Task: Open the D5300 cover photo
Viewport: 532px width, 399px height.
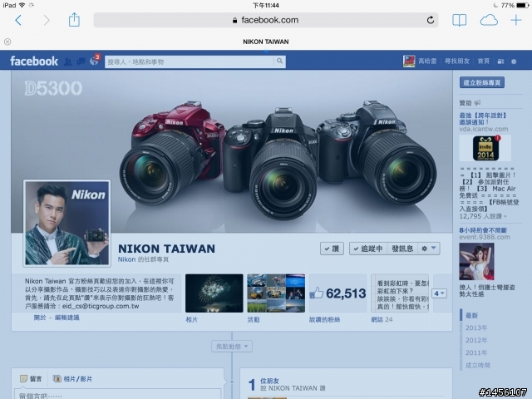Action: [231, 151]
